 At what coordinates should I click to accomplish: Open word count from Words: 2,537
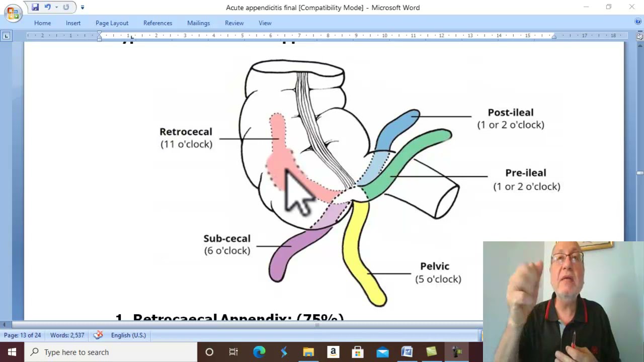(67, 335)
